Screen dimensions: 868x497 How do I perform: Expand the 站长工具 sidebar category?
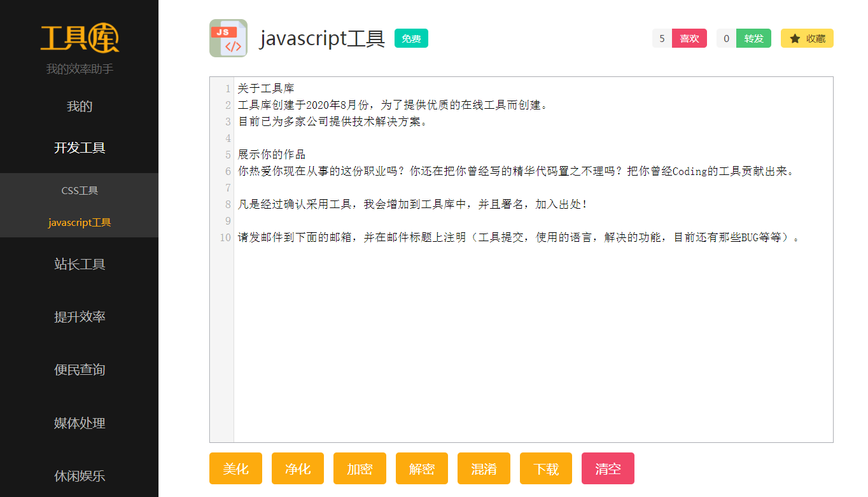(80, 264)
